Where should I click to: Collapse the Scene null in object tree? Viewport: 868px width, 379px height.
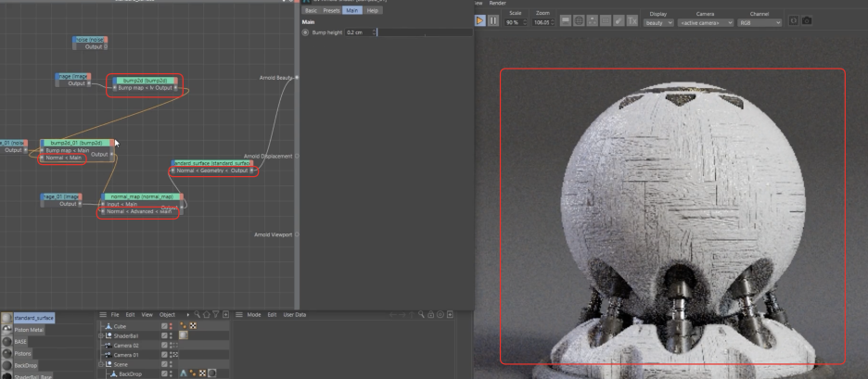click(101, 364)
